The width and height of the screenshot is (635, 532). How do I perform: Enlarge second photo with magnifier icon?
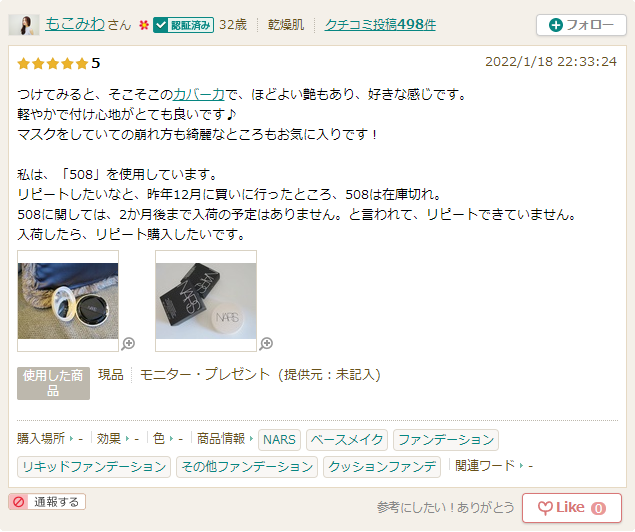coord(266,343)
